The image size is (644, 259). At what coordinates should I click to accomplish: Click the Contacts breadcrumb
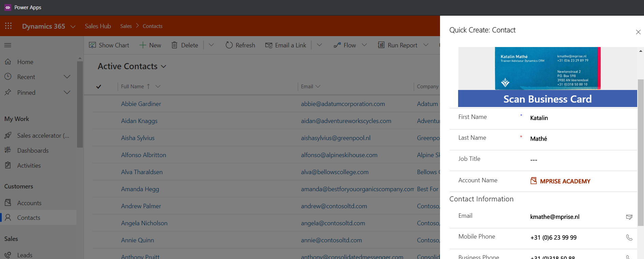152,26
